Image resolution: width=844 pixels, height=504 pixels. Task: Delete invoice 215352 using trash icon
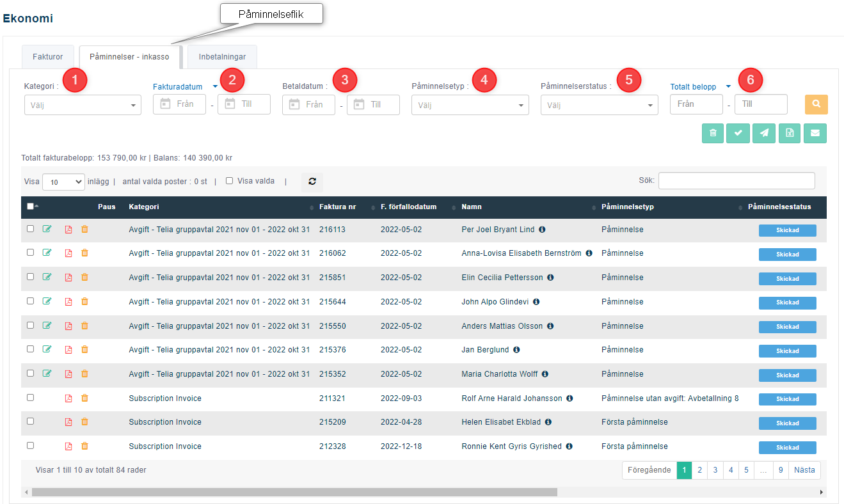tap(84, 374)
